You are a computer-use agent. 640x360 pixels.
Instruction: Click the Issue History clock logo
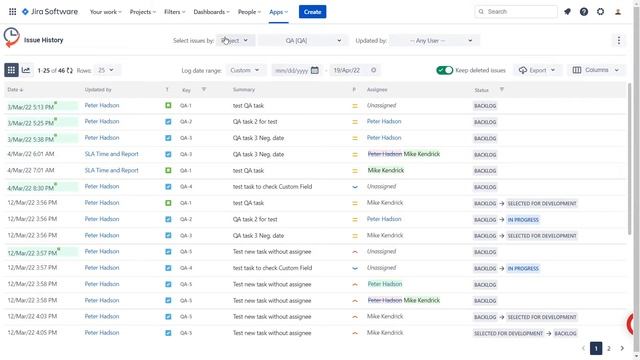(x=11, y=38)
